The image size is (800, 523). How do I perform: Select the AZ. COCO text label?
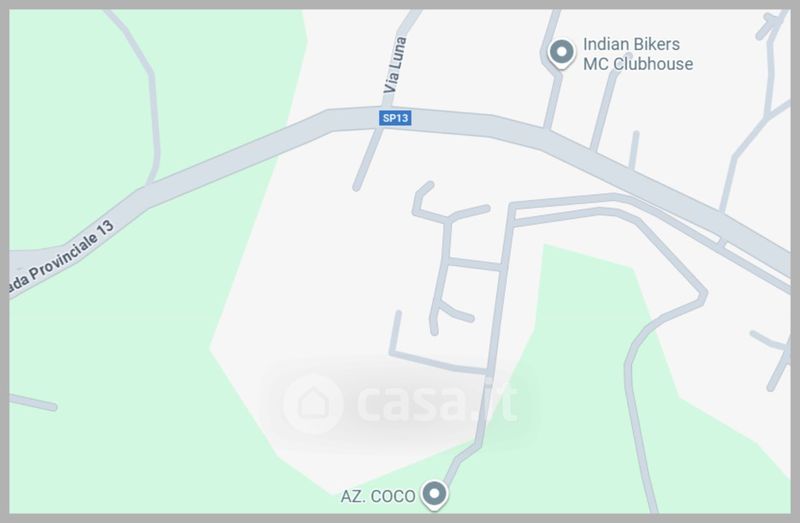coord(378,496)
